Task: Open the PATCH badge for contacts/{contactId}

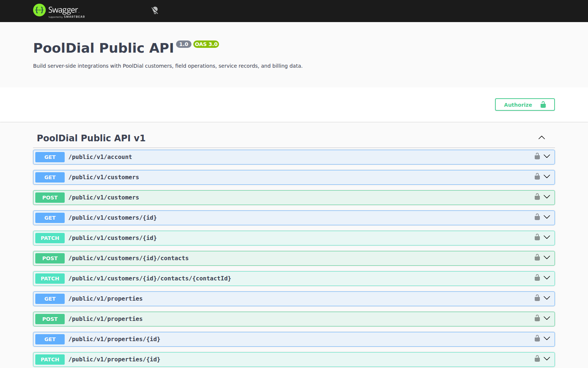Action: tap(50, 279)
